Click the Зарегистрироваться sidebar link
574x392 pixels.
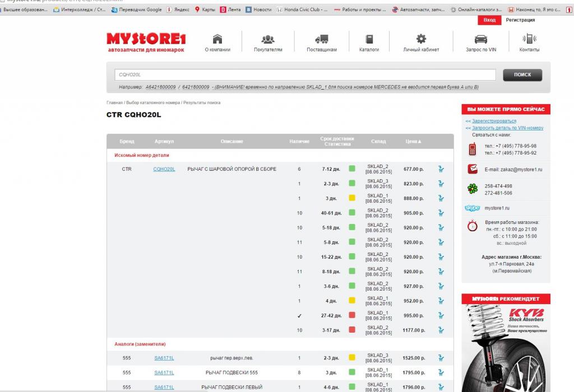(494, 120)
